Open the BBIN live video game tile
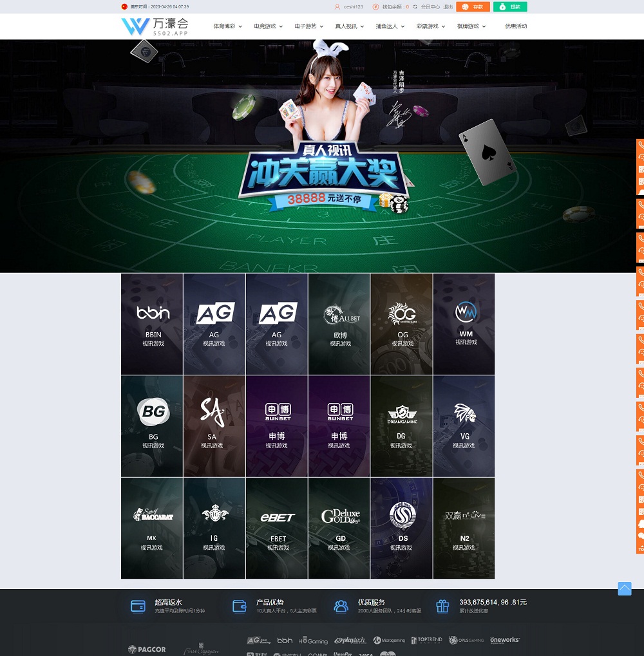This screenshot has width=644, height=656. point(153,324)
